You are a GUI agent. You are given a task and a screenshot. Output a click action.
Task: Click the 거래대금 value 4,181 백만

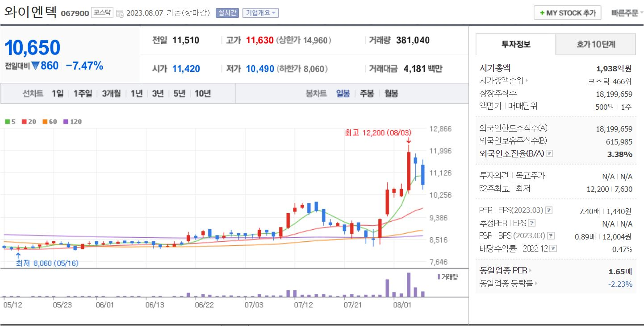pyautogui.click(x=422, y=69)
